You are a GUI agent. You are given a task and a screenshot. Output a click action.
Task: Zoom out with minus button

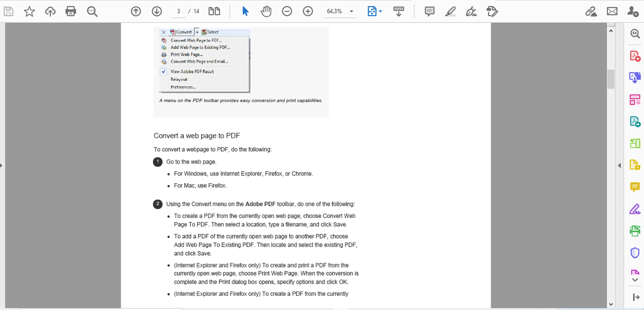[x=287, y=11]
